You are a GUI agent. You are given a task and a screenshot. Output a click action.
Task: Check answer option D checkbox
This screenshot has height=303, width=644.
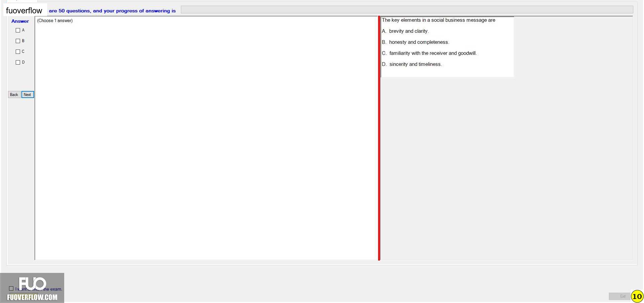click(x=18, y=63)
